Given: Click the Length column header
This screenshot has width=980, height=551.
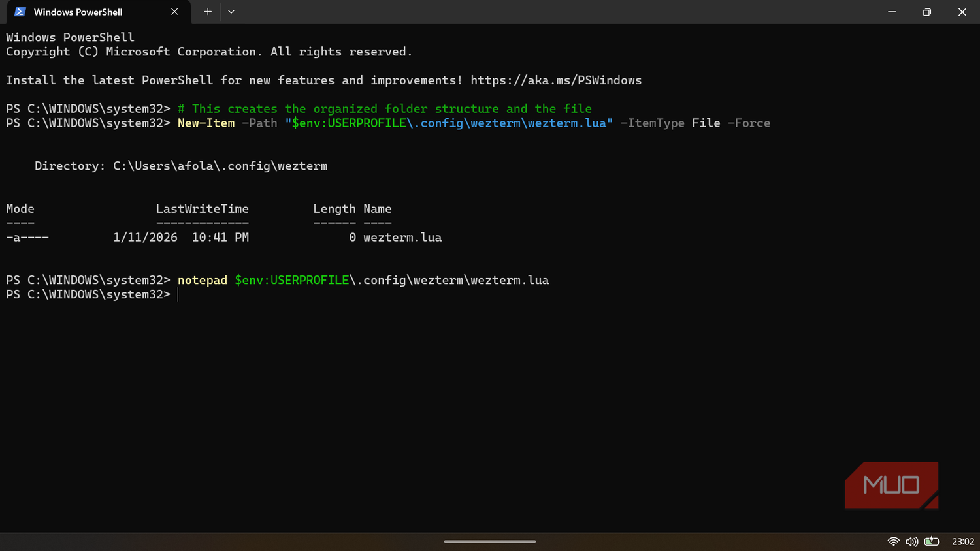Looking at the screenshot, I should point(335,209).
